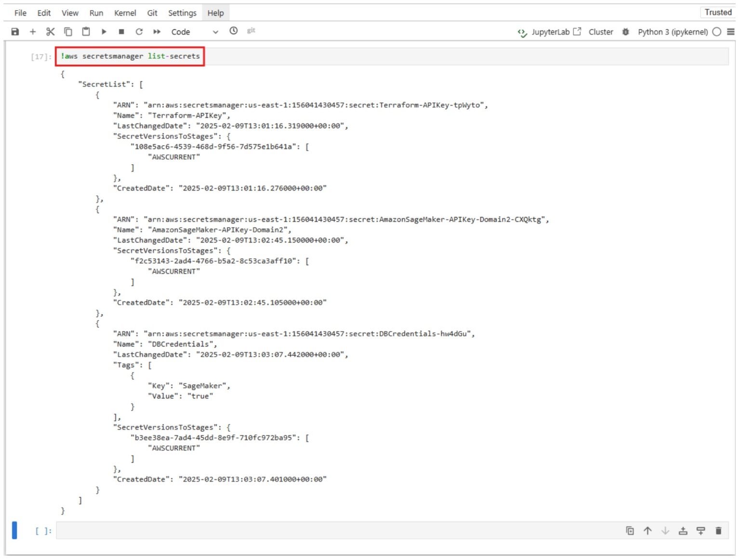Viewport: 740px width, 560px height.
Task: Open the Settings menu
Action: [x=182, y=13]
